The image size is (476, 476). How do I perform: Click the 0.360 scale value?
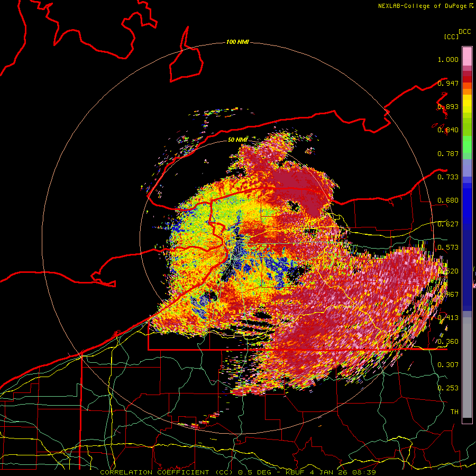[x=448, y=342]
